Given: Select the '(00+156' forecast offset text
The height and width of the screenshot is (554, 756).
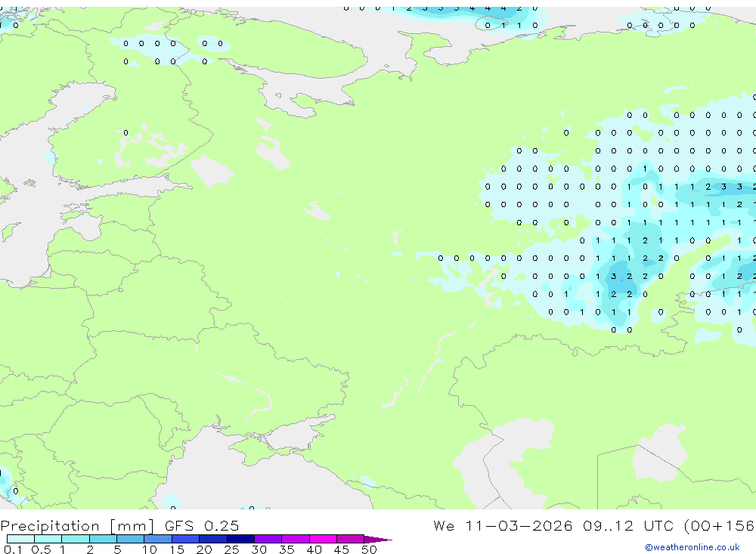Looking at the screenshot, I should [720, 526].
